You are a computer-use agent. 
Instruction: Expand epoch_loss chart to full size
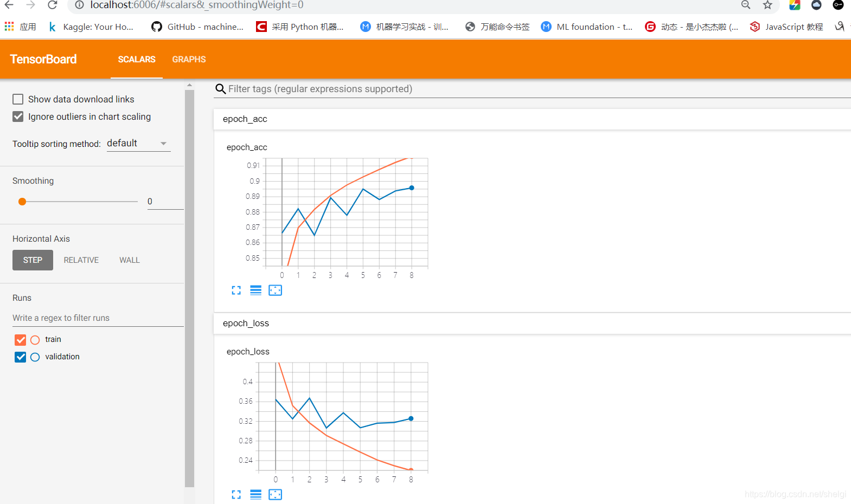click(x=236, y=495)
